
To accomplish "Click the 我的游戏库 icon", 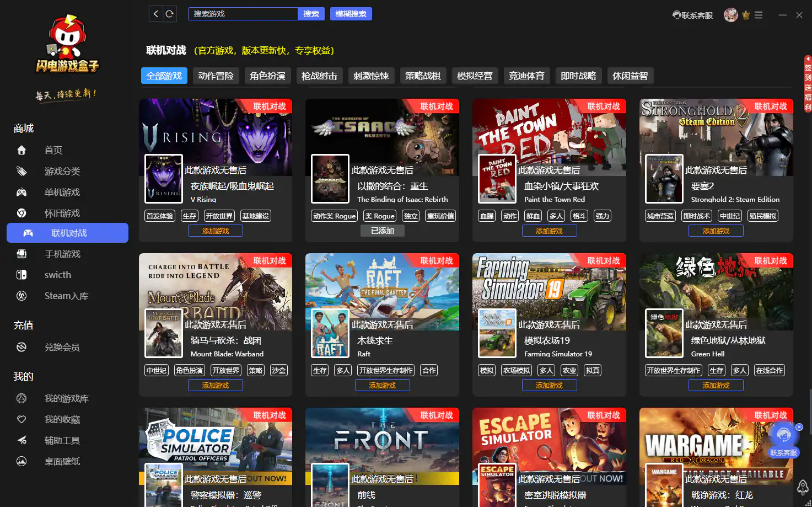I will [21, 398].
